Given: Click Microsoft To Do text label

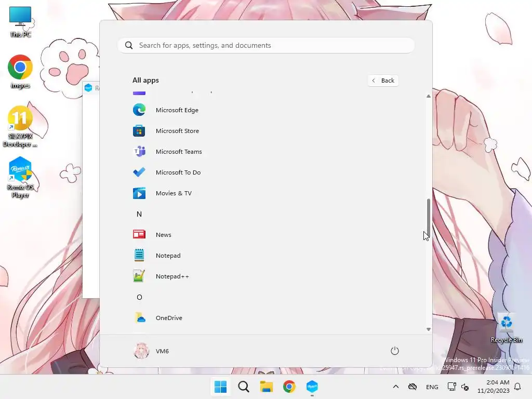Looking at the screenshot, I should 178,172.
